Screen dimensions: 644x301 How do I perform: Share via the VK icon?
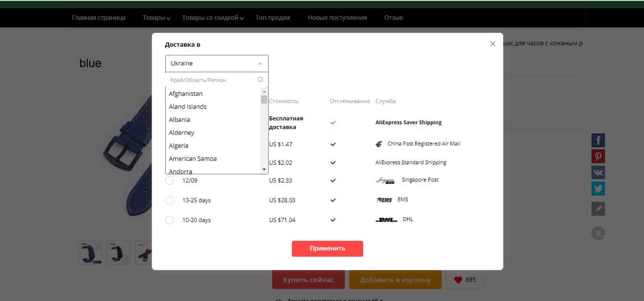click(598, 172)
